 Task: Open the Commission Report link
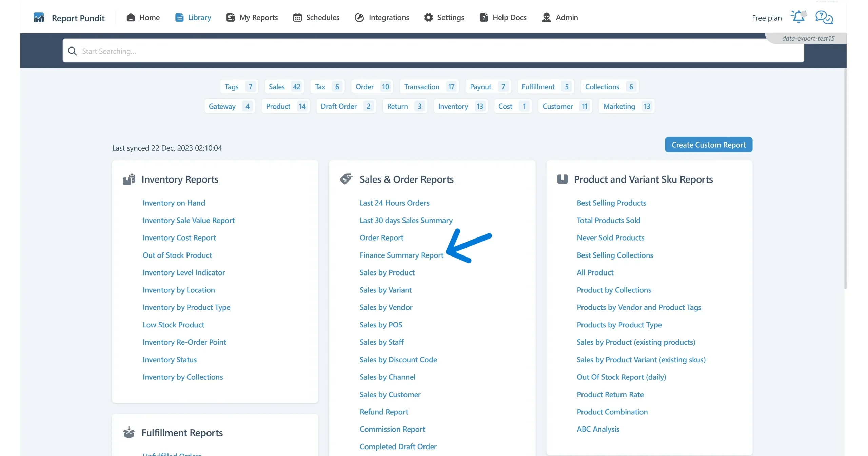pyautogui.click(x=392, y=429)
